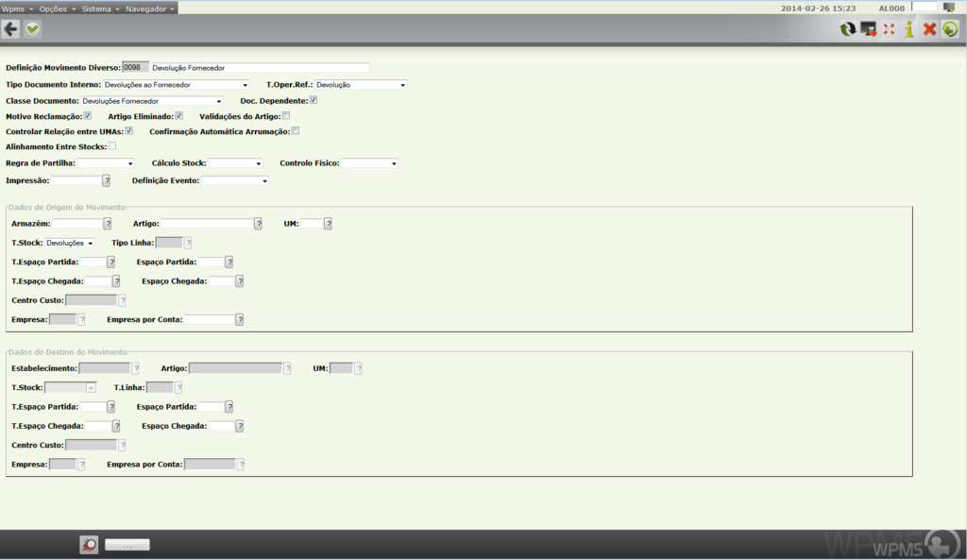Open lookup for origin T.Espaço Chegada
This screenshot has height=560, width=967.
click(x=116, y=281)
